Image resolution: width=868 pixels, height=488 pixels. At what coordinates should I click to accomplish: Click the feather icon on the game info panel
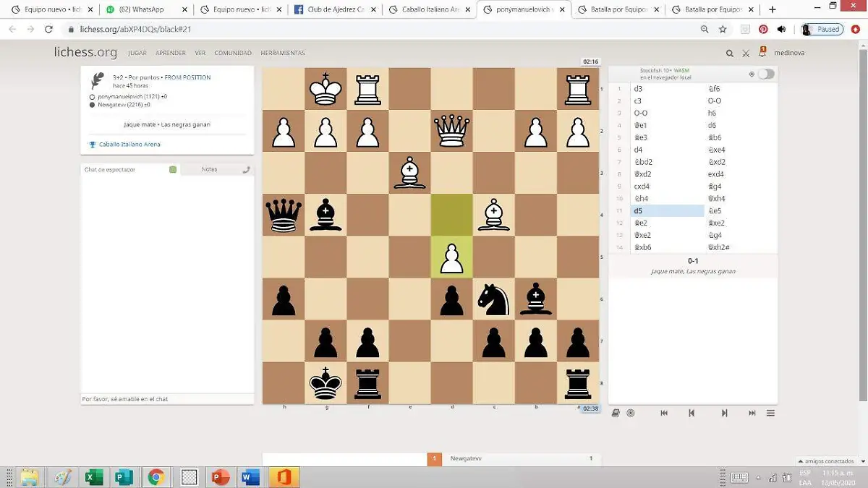point(96,82)
